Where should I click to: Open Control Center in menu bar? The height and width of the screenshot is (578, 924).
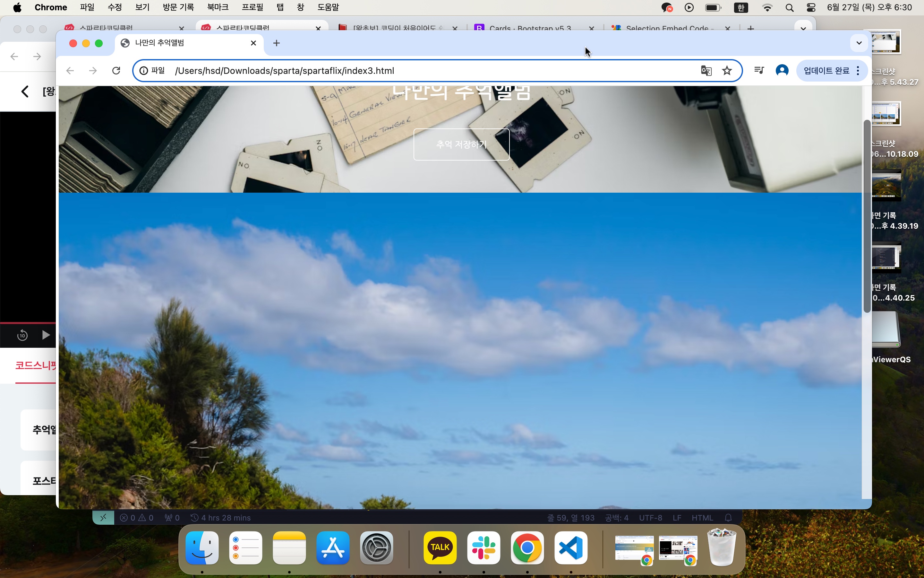(x=811, y=8)
